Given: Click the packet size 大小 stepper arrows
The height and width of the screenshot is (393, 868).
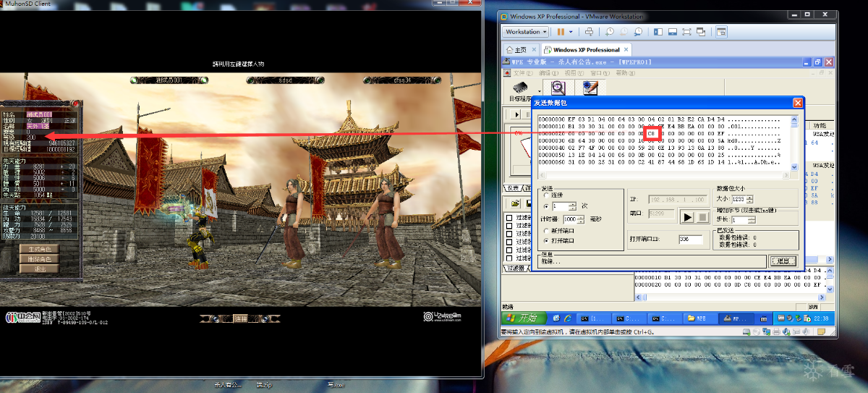Looking at the screenshot, I should (750, 199).
